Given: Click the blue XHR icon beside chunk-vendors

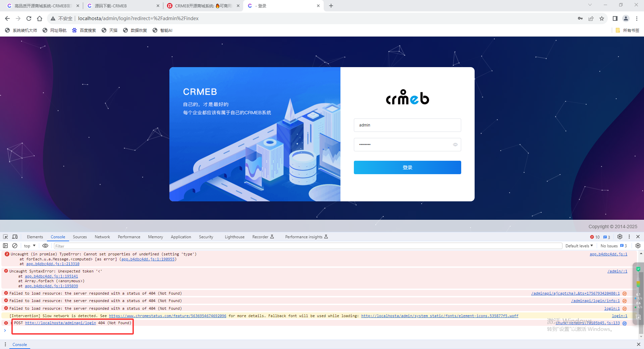Looking at the screenshot, I should (625, 323).
